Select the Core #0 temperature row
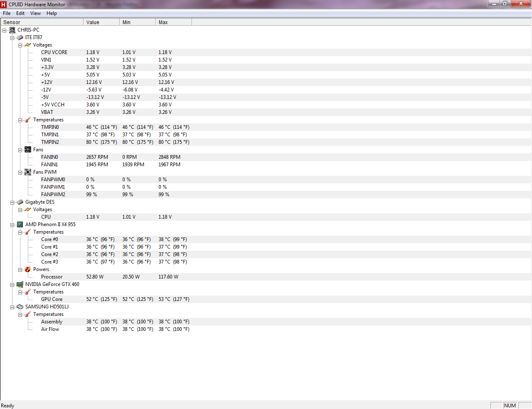 (266, 239)
